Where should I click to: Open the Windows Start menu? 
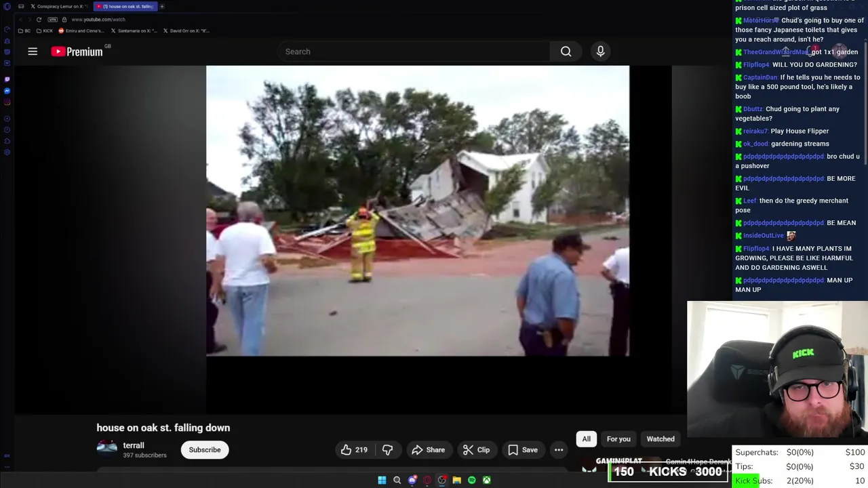click(x=382, y=480)
